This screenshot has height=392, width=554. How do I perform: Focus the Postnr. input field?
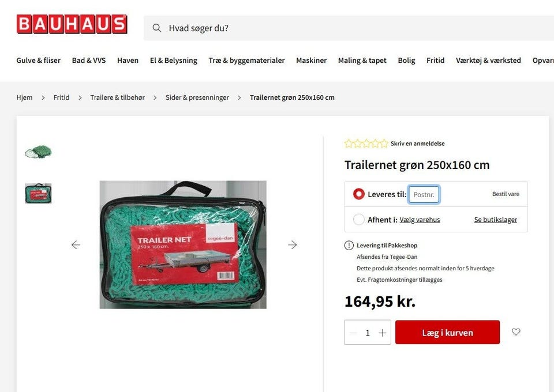point(424,194)
